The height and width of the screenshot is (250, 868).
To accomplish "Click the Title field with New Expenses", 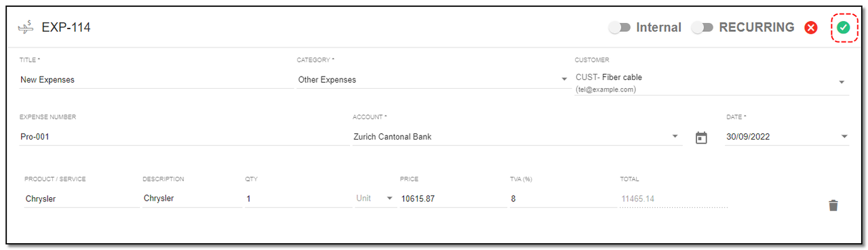I will tap(157, 79).
